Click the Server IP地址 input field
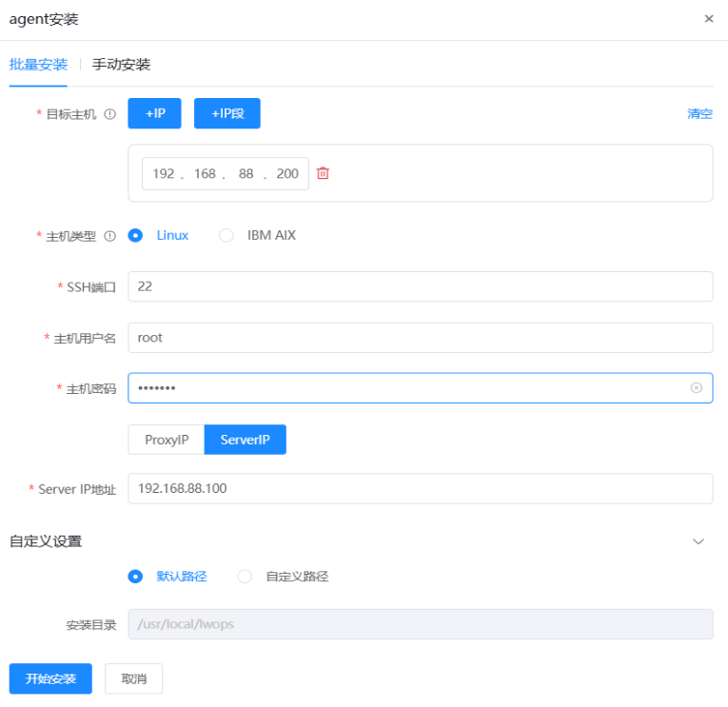The height and width of the screenshot is (707, 728). (421, 488)
